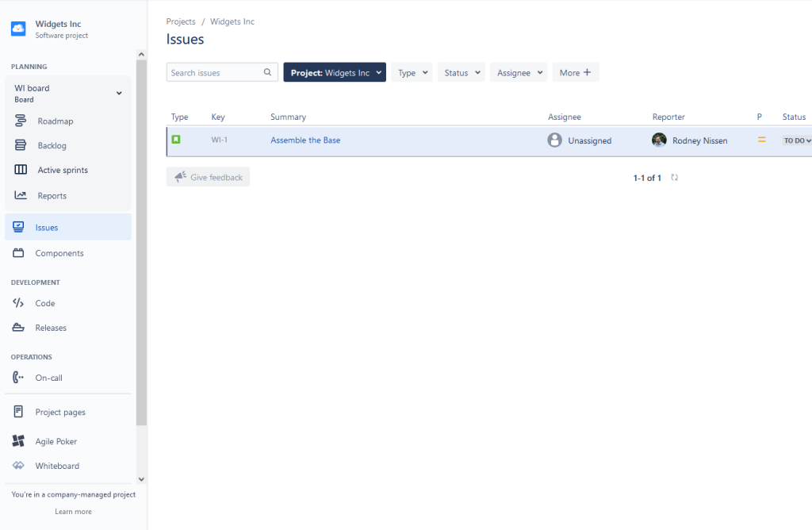
Task: Click the Backlog icon in sidebar
Action: 21,146
